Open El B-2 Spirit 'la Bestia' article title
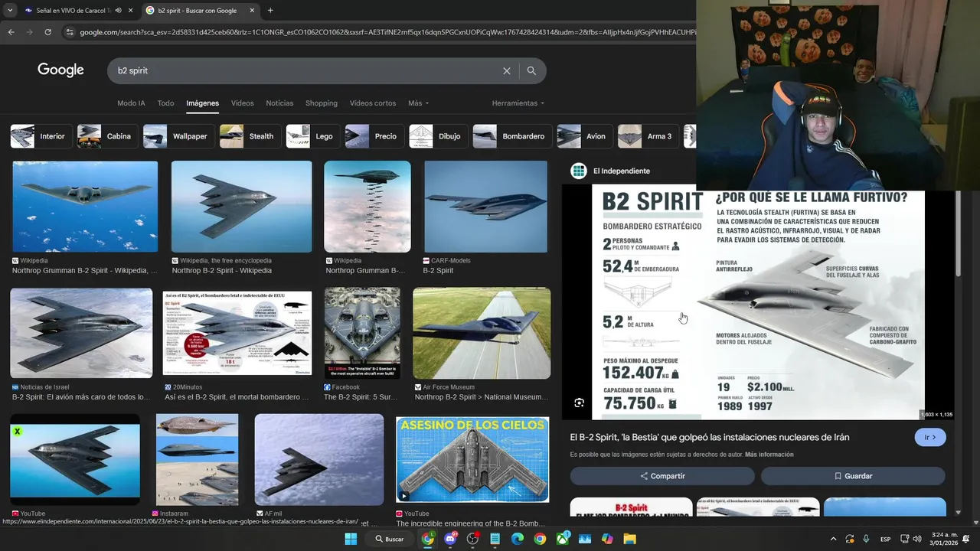 coord(710,437)
